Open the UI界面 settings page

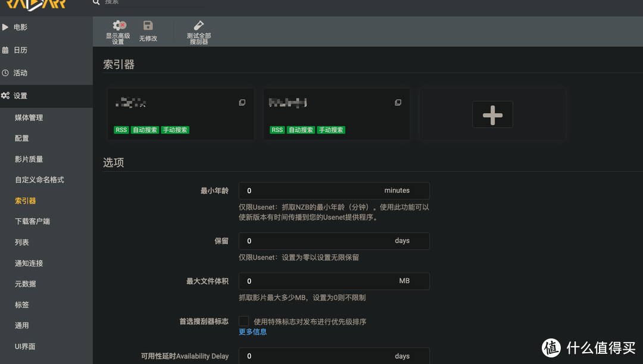26,346
